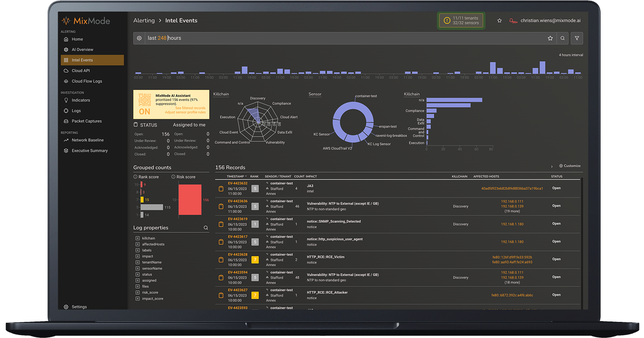This screenshot has height=338, width=644.
Task: Click the 40adfd923eb82b89d8836ba37a19bca1 hash link
Action: pos(512,188)
